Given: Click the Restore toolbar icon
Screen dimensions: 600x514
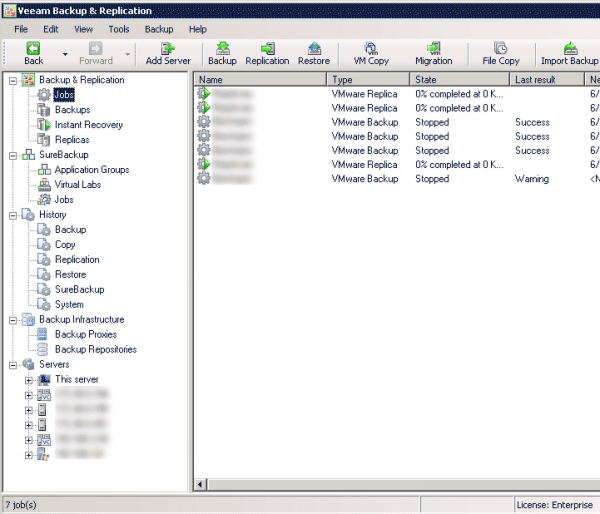Looking at the screenshot, I should click(x=314, y=49).
